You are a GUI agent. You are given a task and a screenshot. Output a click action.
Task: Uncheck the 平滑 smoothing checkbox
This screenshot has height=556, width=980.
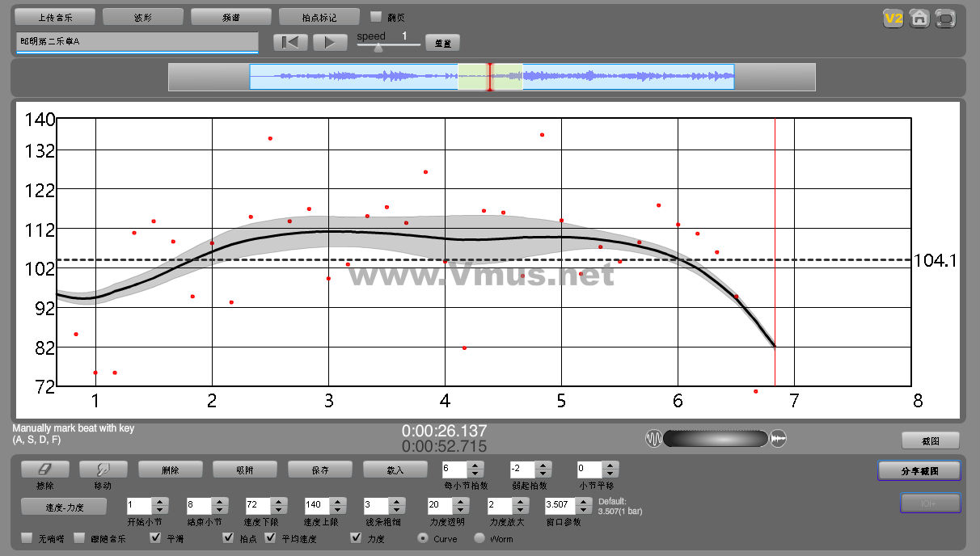[156, 538]
